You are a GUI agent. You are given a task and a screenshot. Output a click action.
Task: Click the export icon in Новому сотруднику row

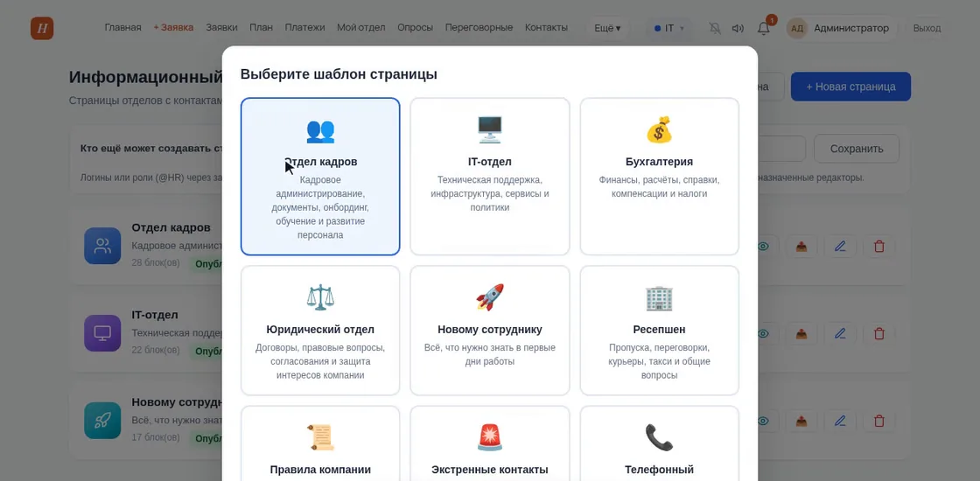(801, 421)
